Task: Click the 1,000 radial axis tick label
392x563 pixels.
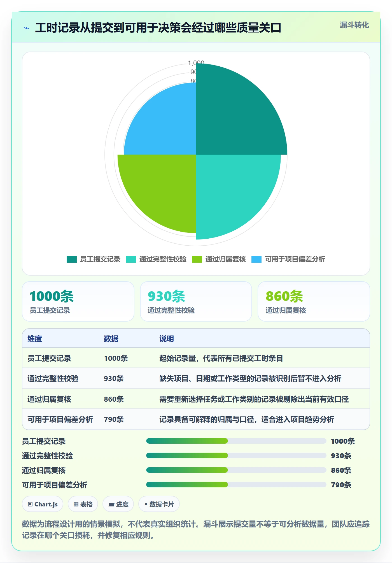Action: [x=196, y=62]
